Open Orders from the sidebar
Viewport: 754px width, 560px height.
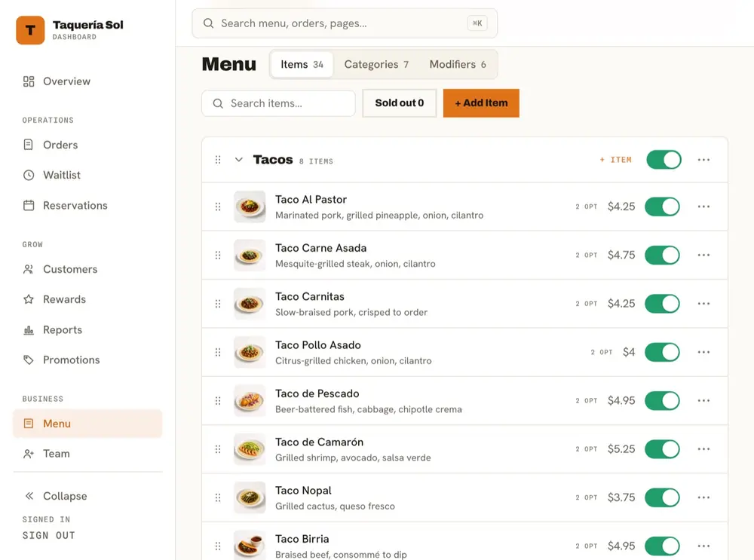pyautogui.click(x=87, y=145)
